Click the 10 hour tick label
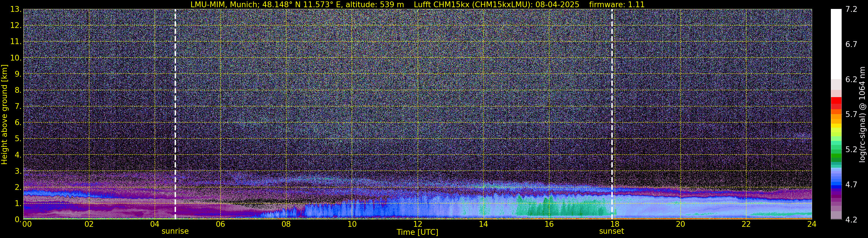This screenshot has height=238, width=868. click(352, 224)
